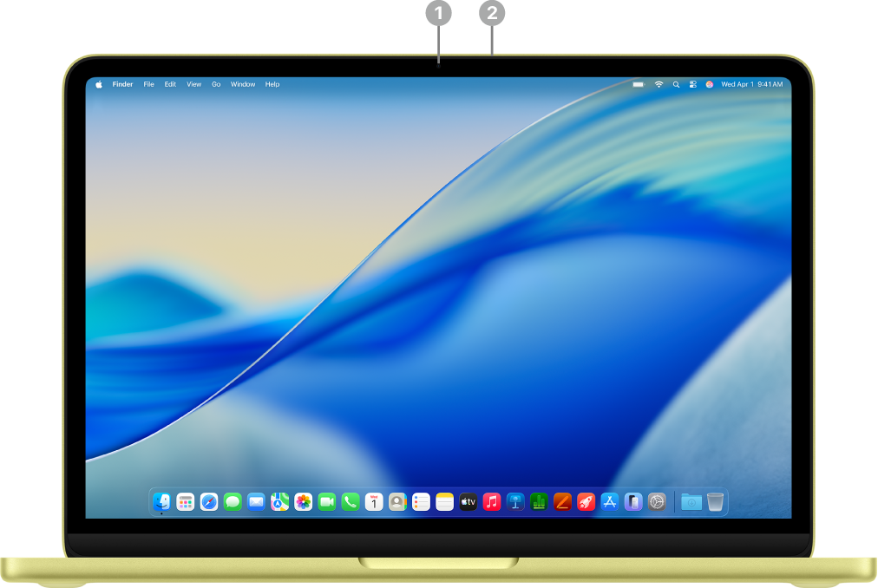This screenshot has height=588, width=878.
Task: Open System Settings from the Dock
Action: 656,502
